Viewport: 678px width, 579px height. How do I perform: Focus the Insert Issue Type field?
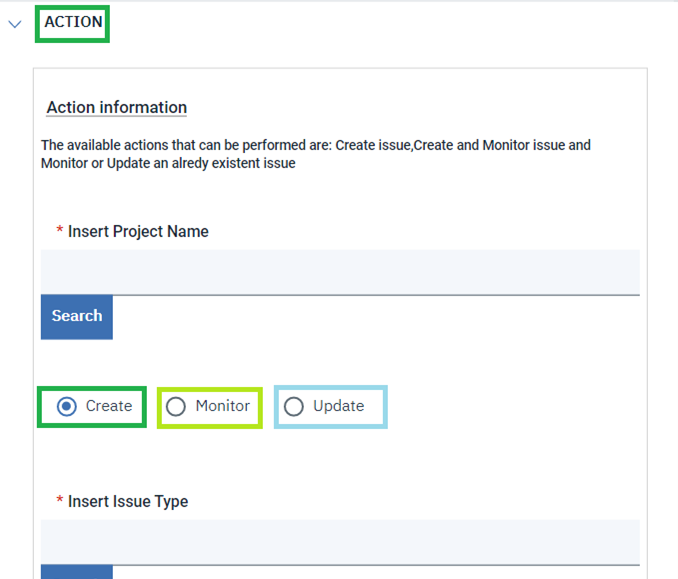340,542
